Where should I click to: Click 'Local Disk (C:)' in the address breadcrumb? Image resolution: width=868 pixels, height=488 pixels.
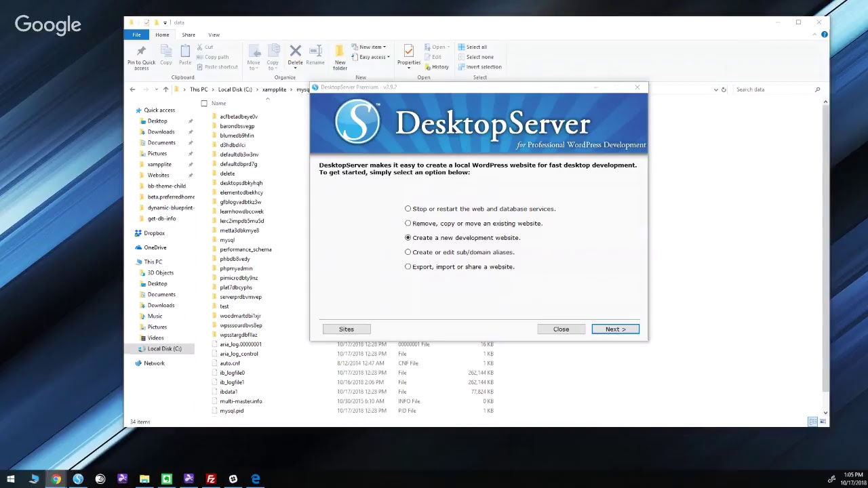[235, 89]
